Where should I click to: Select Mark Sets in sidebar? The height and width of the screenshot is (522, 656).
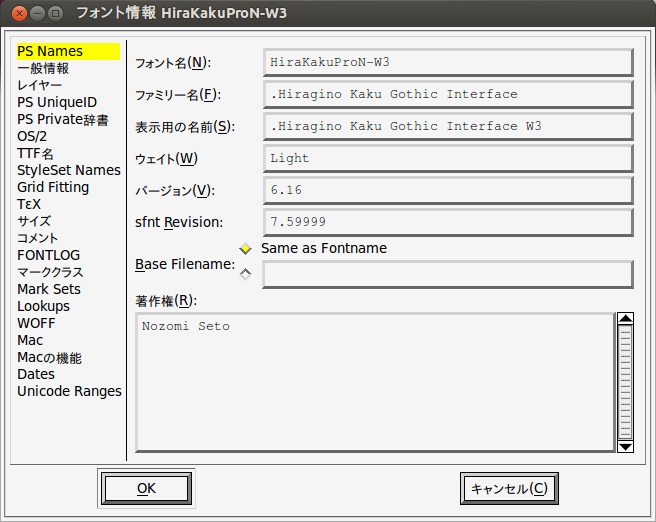point(49,289)
